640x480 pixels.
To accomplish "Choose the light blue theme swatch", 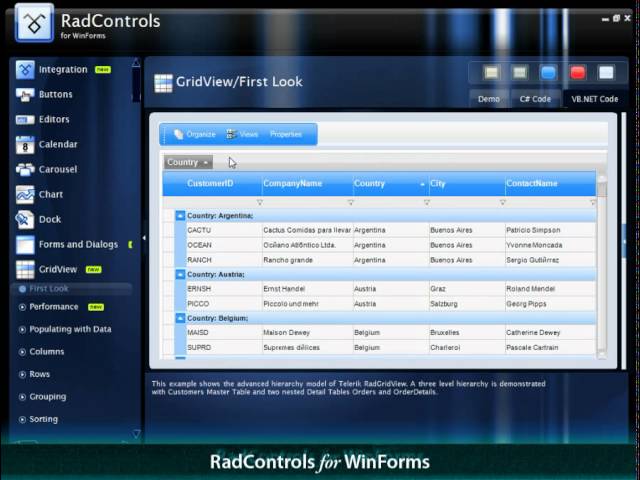I will [606, 73].
